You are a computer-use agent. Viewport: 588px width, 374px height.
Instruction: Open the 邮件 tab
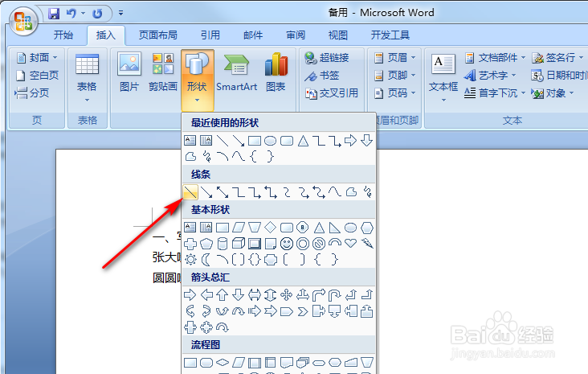click(253, 35)
